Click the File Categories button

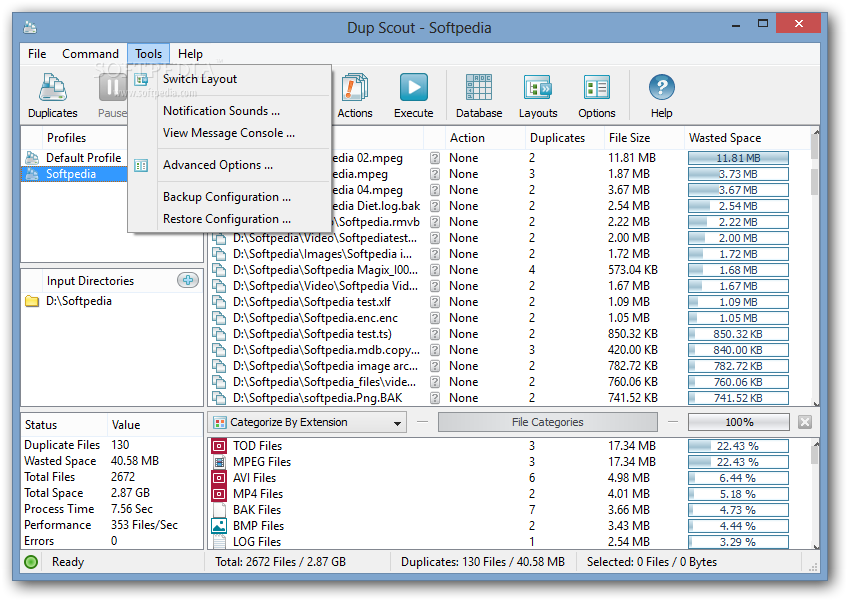pos(547,422)
